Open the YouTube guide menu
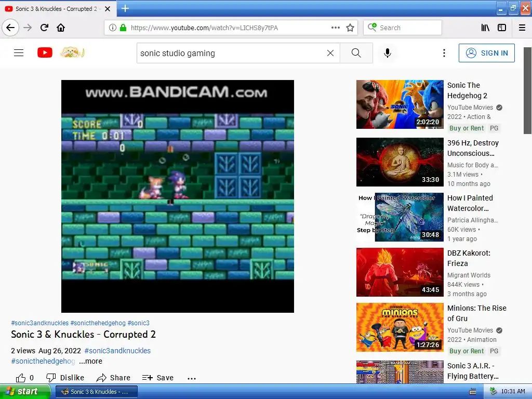Viewport: 532px width, 399px height. pos(19,52)
